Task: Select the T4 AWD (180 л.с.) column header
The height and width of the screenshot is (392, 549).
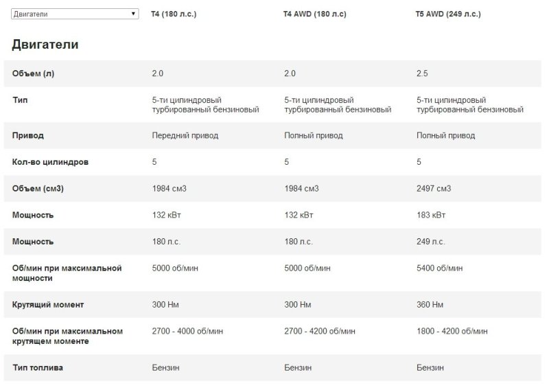Action: coord(315,14)
